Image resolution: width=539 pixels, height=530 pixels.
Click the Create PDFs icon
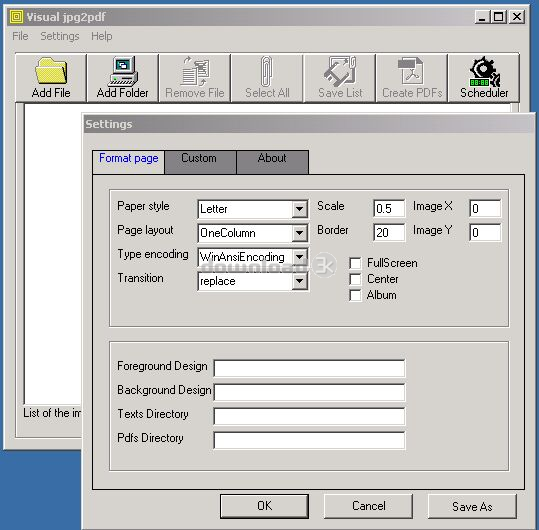pos(411,71)
